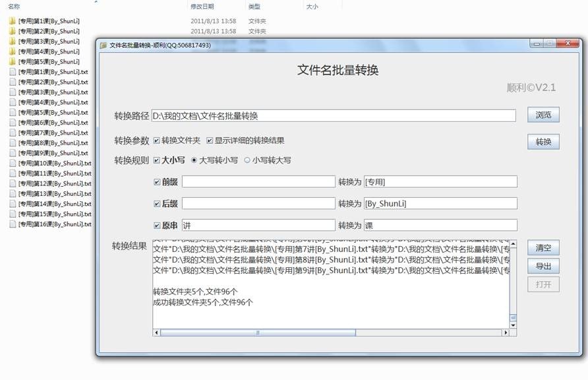588x380 pixels.
Task: Close the 文件名批量转换 window
Action: (x=568, y=44)
